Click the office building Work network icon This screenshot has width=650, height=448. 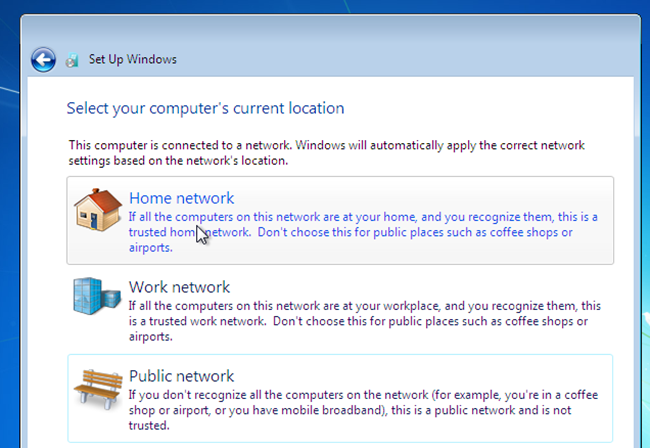coord(96,298)
